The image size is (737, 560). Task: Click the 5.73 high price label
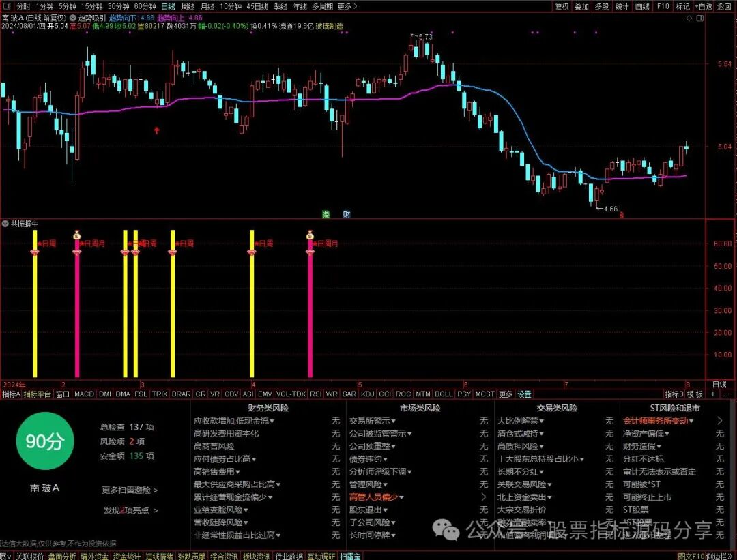tap(425, 37)
